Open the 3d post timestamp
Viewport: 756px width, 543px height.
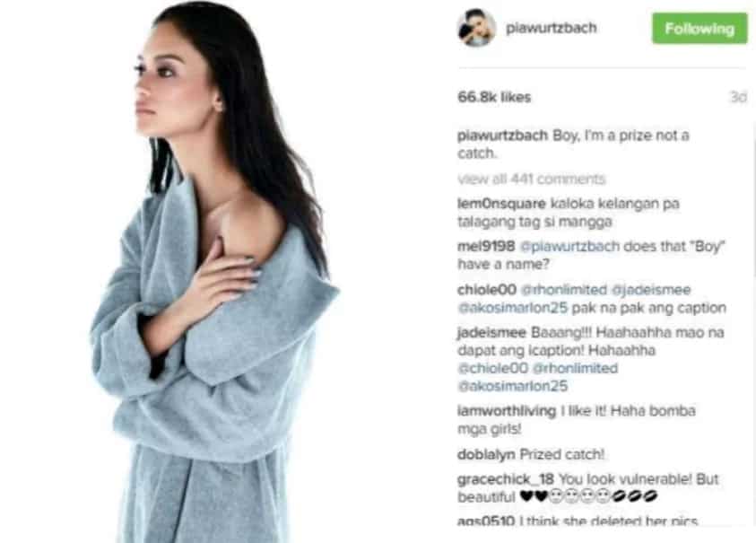pos(738,97)
